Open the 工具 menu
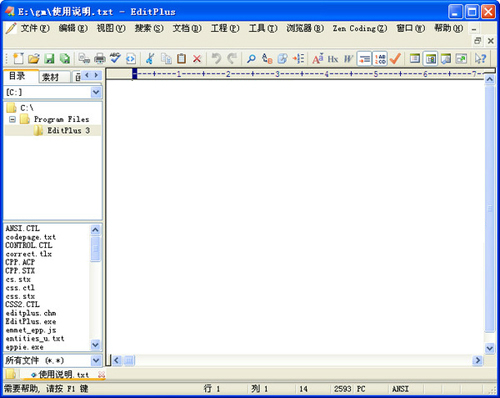The image size is (500, 398). point(263,28)
